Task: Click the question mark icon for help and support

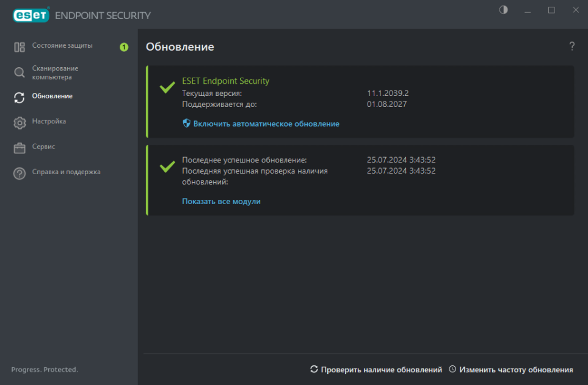Action: pyautogui.click(x=20, y=174)
